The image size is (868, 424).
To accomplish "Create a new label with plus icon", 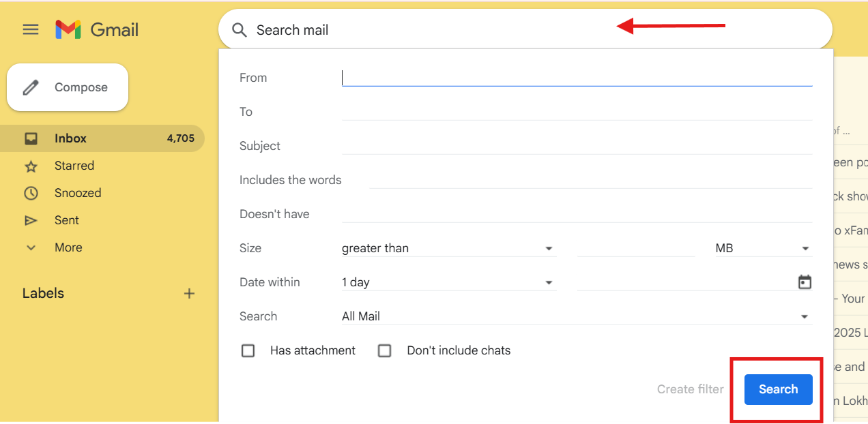I will pos(190,294).
